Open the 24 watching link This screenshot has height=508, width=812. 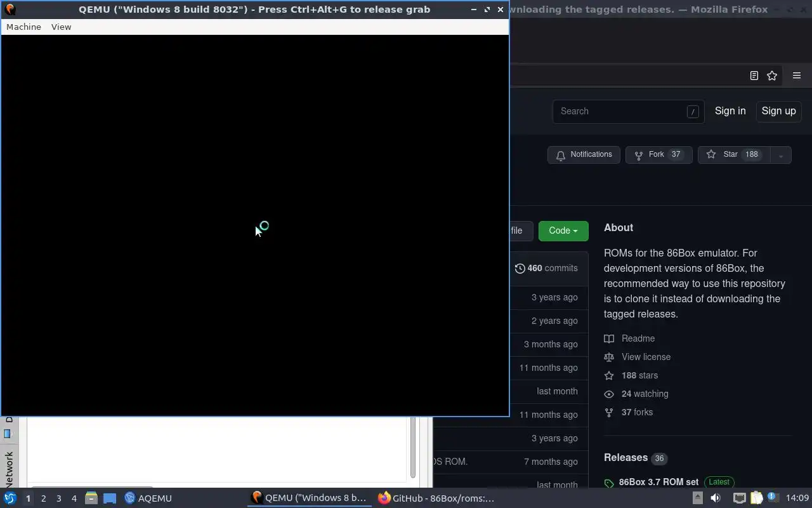click(645, 394)
